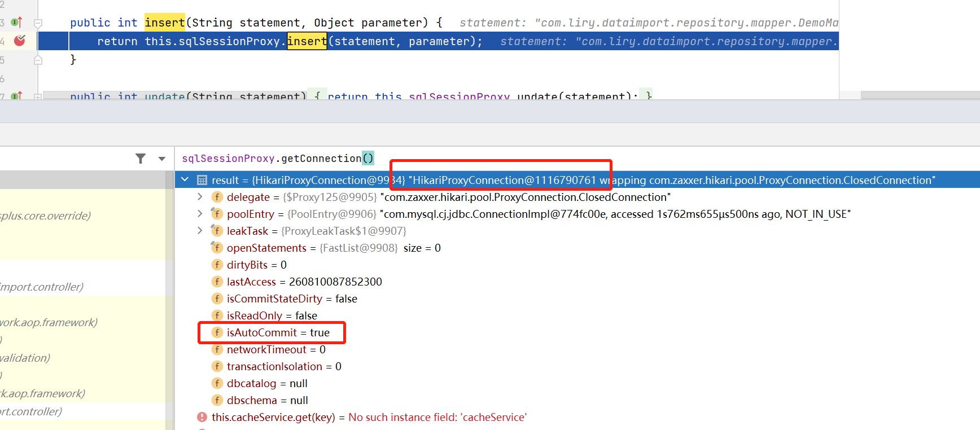Expand the delegate field node
The height and width of the screenshot is (430, 980).
point(200,197)
